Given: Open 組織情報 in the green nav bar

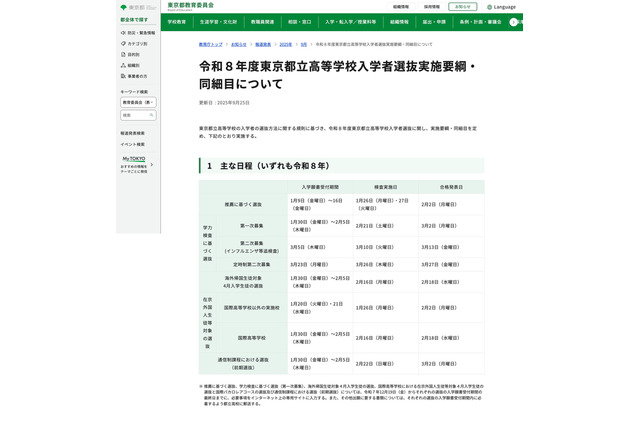Looking at the screenshot, I should [399, 22].
